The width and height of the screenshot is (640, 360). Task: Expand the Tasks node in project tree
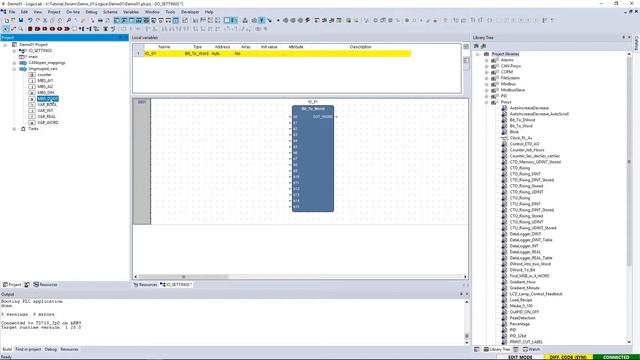14,129
